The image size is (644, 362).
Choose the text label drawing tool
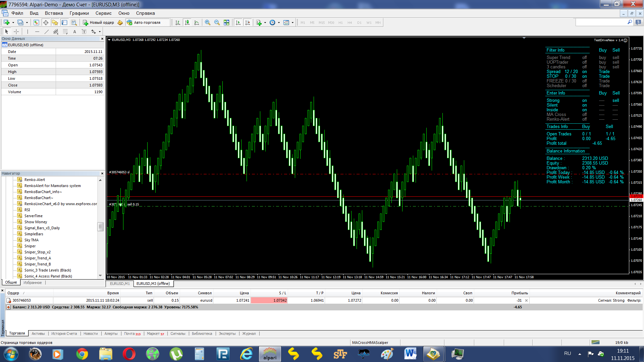(74, 32)
